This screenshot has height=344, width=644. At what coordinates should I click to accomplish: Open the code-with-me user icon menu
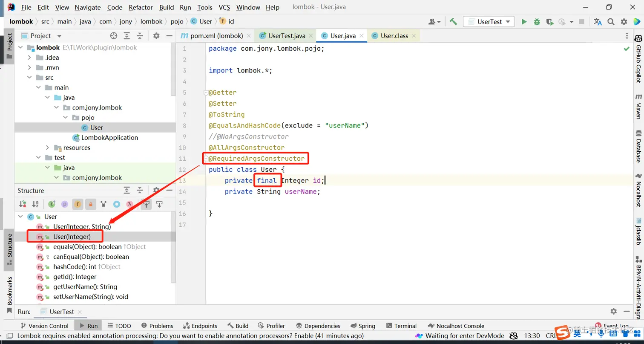coord(434,22)
